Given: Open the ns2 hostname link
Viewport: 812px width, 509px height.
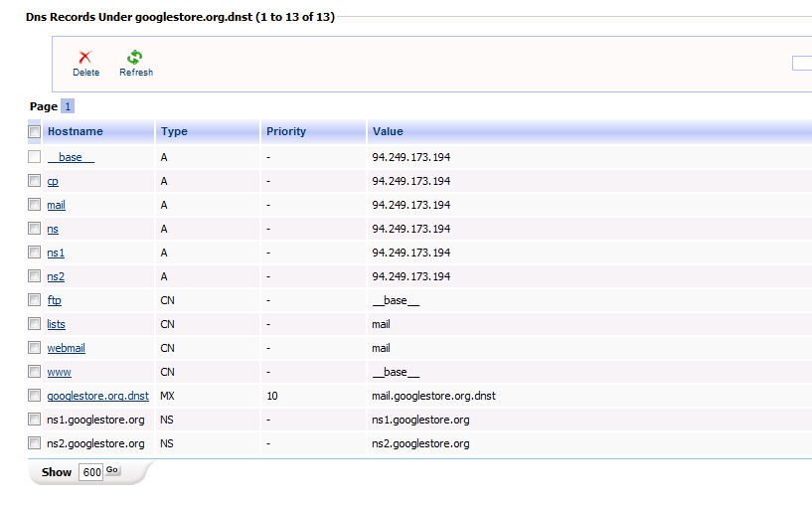Looking at the screenshot, I should (x=56, y=276).
